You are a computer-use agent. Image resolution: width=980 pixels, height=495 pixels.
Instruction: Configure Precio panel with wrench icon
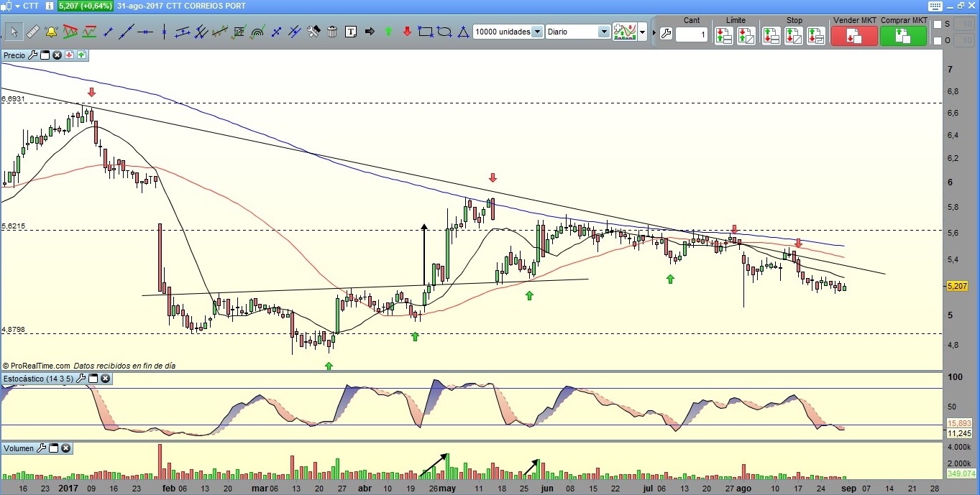click(32, 55)
